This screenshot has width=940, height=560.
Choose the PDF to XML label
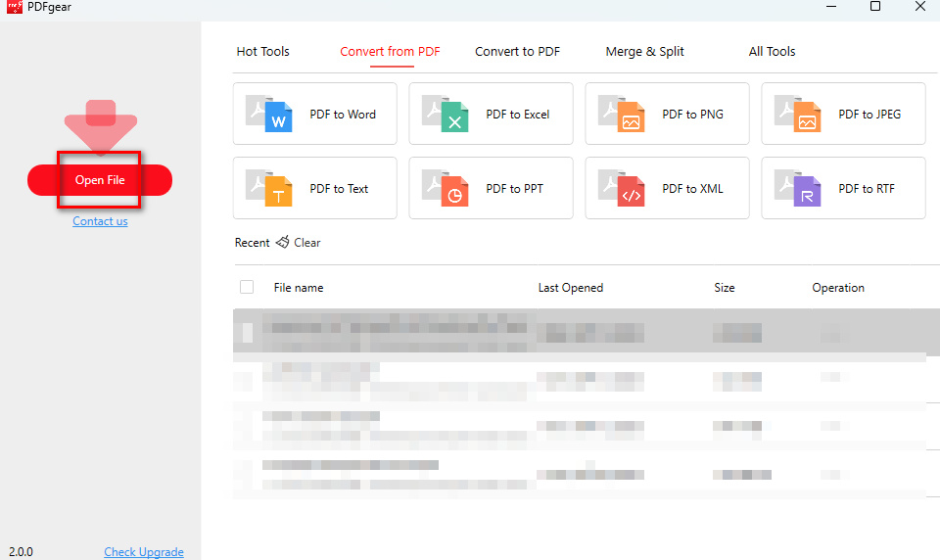[692, 188]
